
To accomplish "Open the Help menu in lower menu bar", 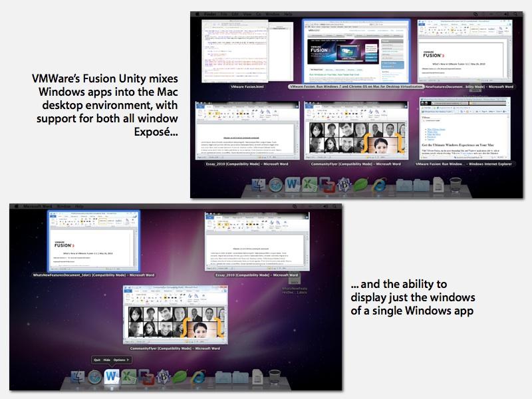I will click(79, 206).
